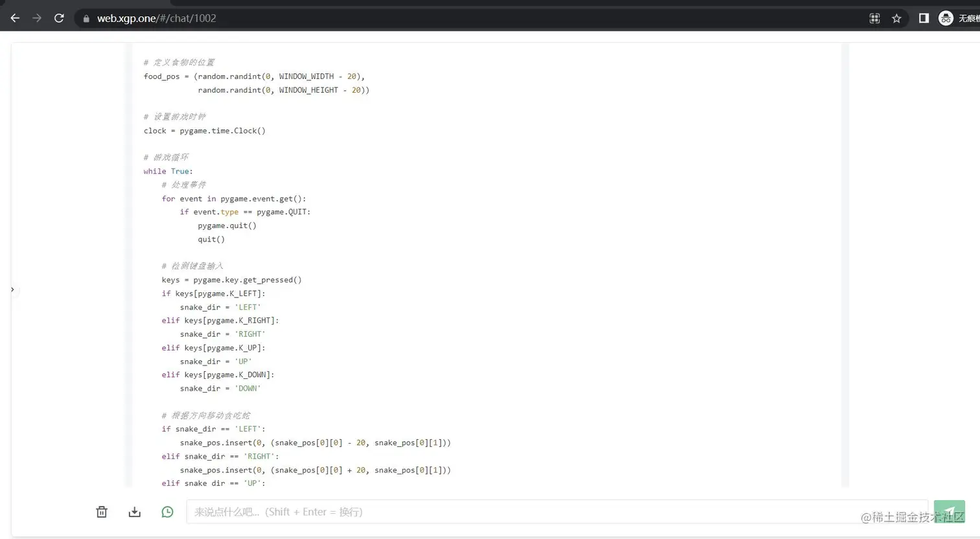Viewport: 980px width, 539px height.
Task: Click 'if keys[pygame.K_LEFT]:' line
Action: click(213, 293)
